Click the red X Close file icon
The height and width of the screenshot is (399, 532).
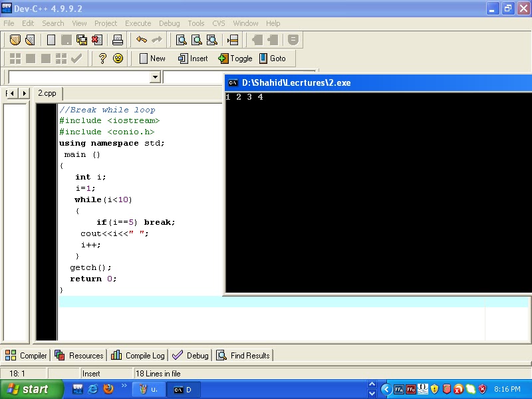(97, 40)
